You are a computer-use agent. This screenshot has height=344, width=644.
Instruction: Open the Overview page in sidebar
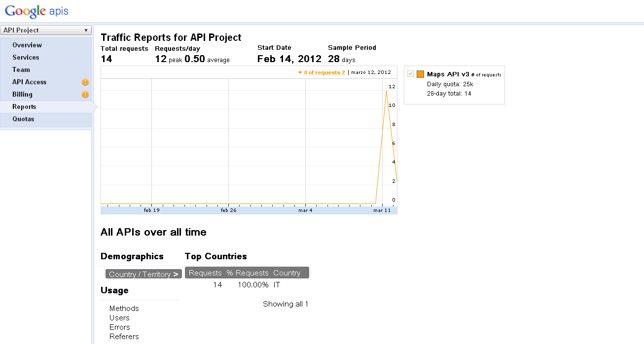27,45
